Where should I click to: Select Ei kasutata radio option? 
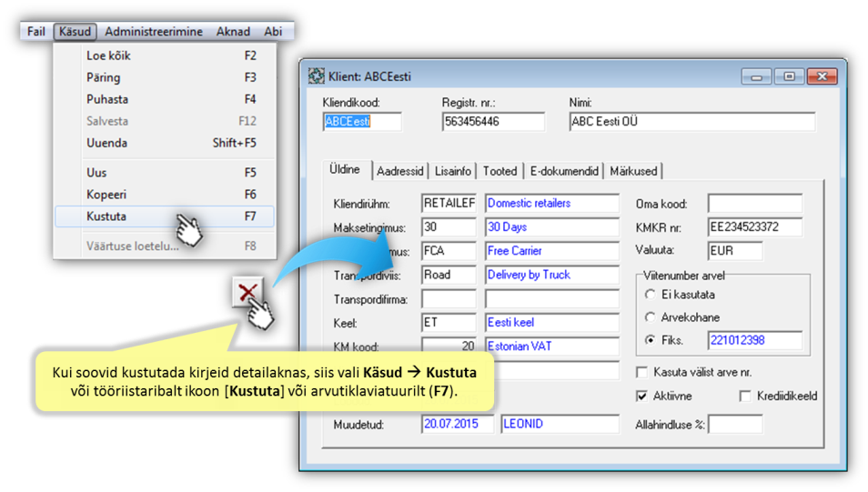click(x=651, y=295)
